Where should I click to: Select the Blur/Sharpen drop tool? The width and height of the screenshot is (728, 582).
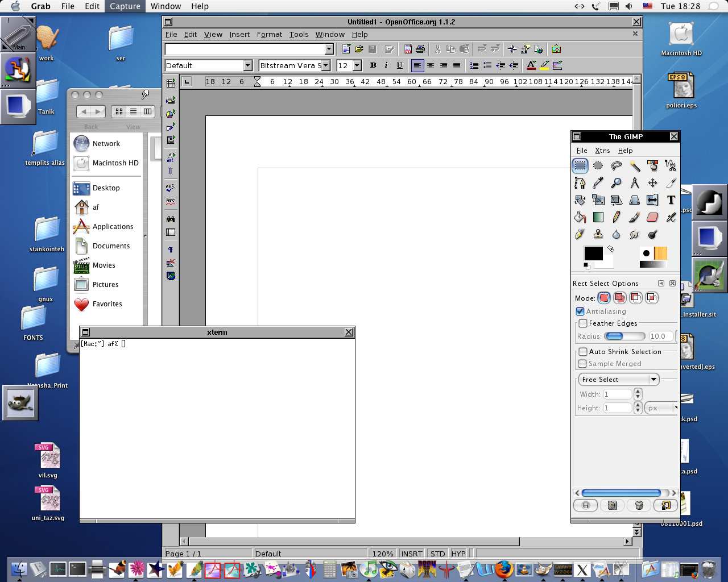coord(616,234)
